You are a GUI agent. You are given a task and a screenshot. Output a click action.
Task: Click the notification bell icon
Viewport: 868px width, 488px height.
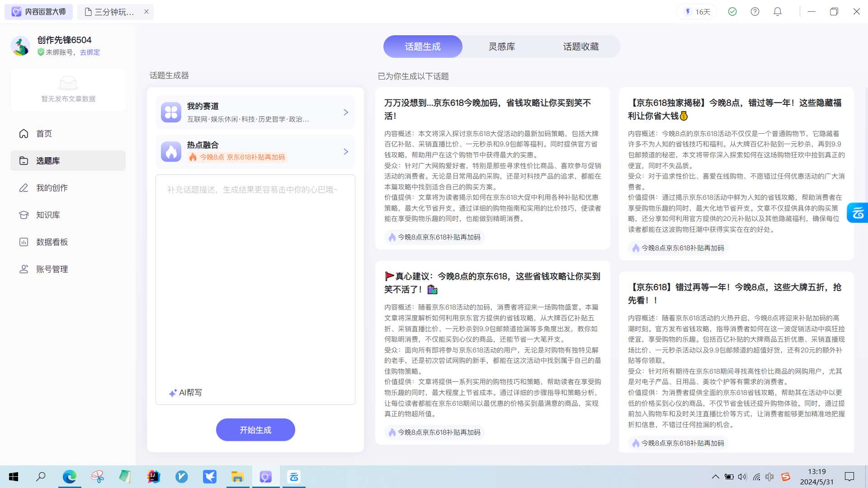[x=778, y=12]
